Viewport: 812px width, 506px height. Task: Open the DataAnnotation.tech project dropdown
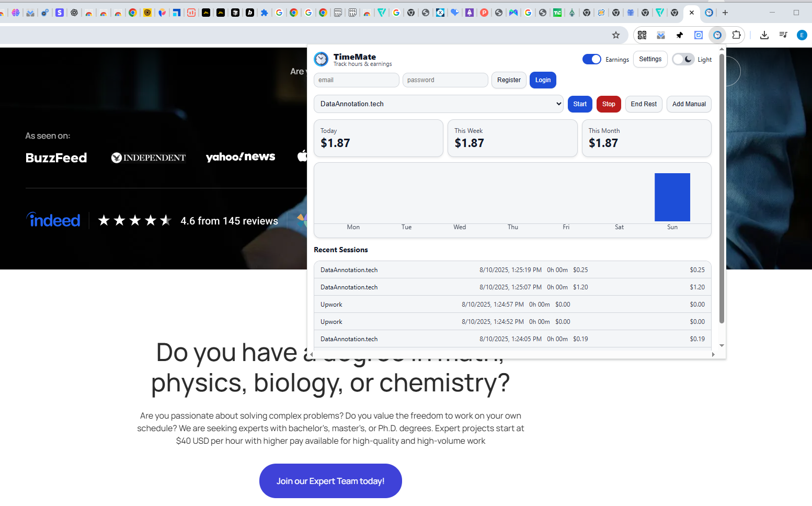tap(439, 104)
